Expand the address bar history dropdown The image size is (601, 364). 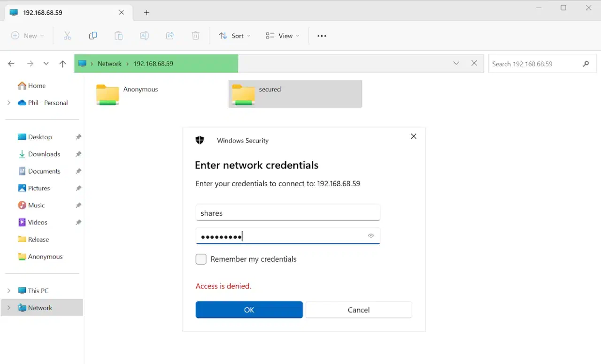[456, 63]
